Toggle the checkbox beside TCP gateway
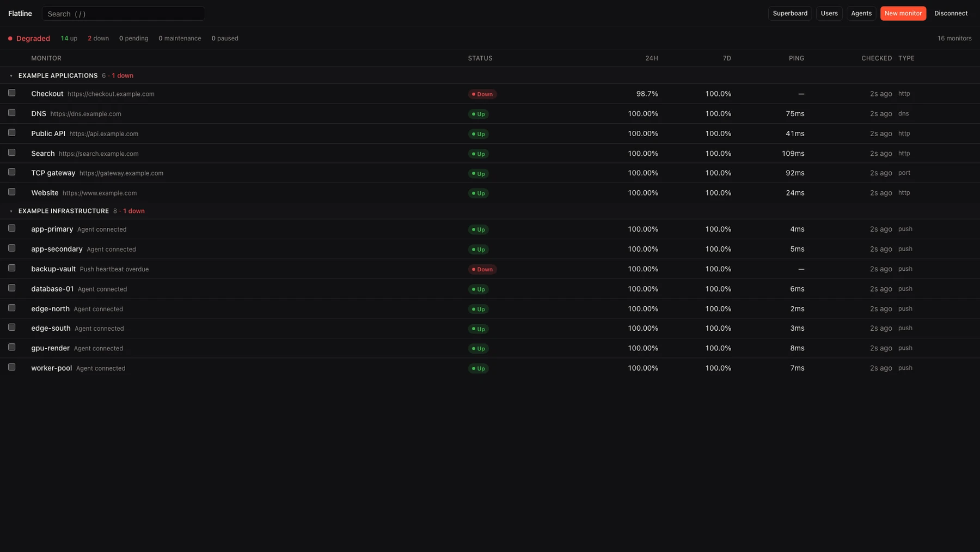The height and width of the screenshot is (552, 980). pos(11,172)
